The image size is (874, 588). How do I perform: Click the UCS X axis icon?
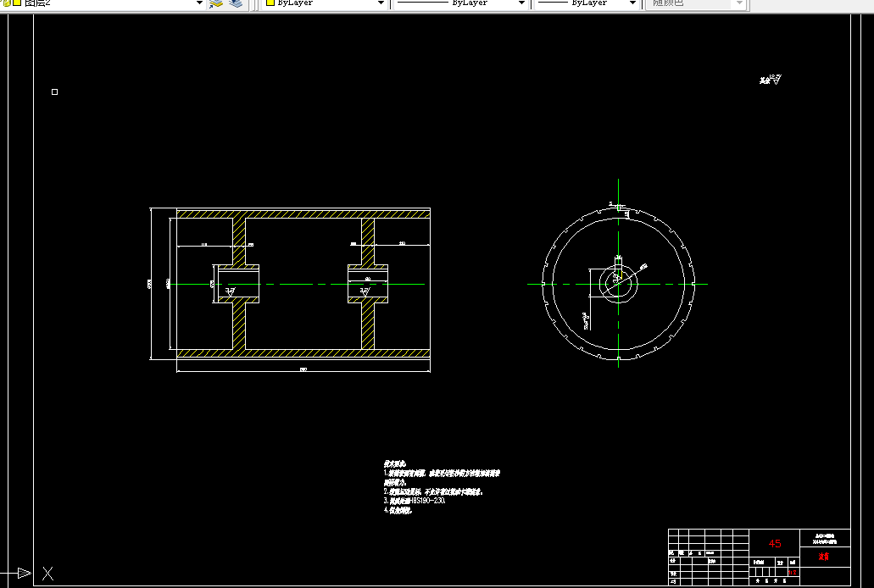tap(48, 573)
